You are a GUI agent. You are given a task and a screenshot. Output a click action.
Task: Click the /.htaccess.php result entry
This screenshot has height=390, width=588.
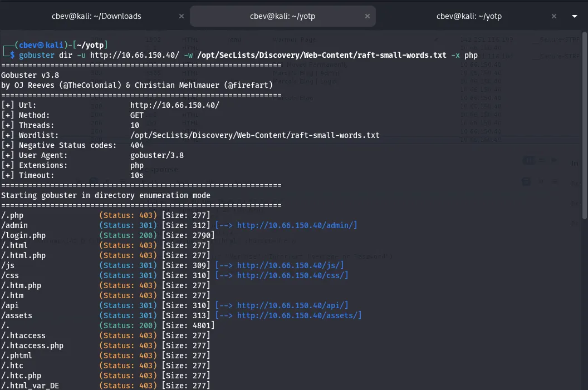click(32, 345)
